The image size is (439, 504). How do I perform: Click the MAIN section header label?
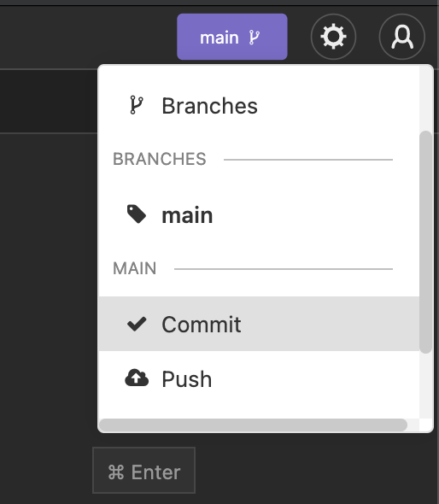pyautogui.click(x=135, y=268)
